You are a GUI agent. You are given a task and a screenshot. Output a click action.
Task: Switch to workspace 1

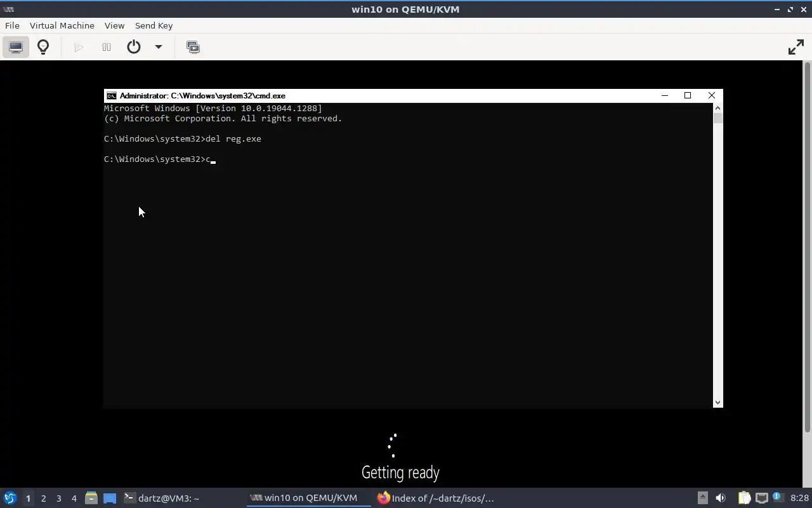(x=28, y=498)
